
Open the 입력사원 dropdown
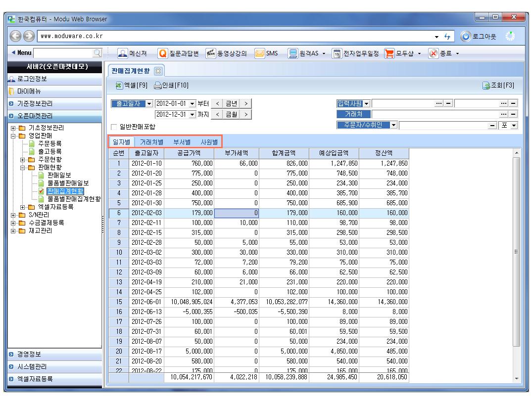pyautogui.click(x=367, y=103)
